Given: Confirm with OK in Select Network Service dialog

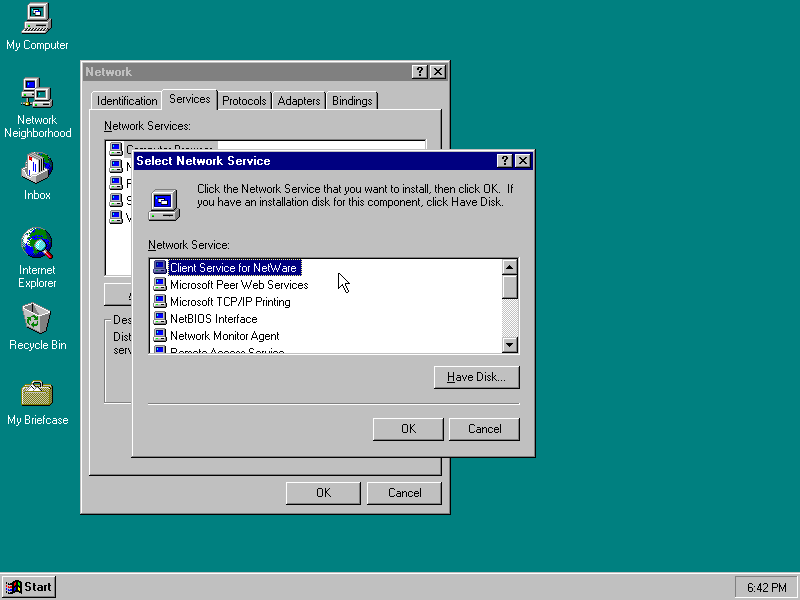Looking at the screenshot, I should click(408, 429).
